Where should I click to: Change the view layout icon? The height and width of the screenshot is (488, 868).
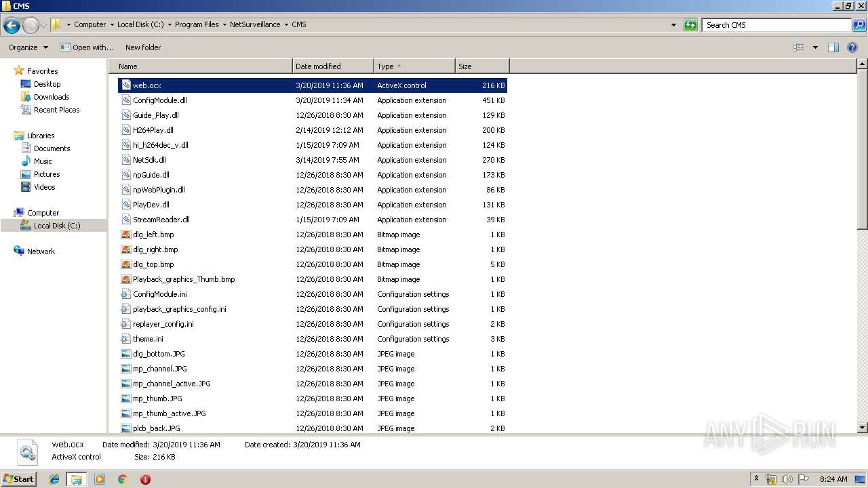(799, 47)
